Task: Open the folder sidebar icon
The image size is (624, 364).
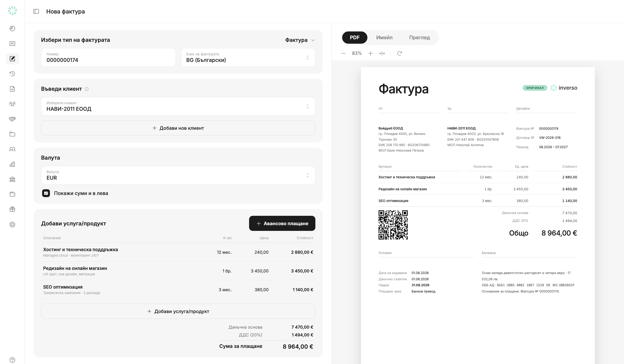Action: point(12,134)
